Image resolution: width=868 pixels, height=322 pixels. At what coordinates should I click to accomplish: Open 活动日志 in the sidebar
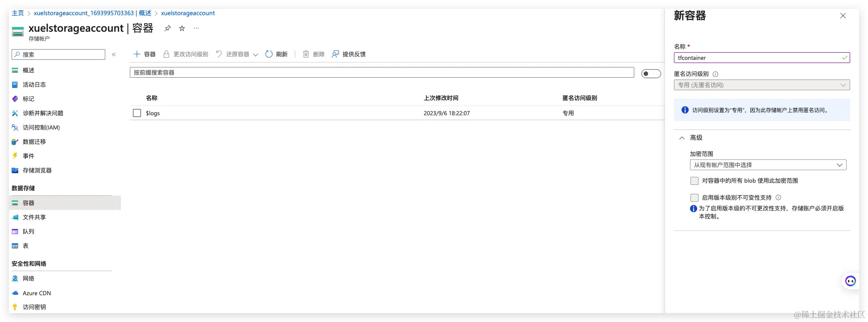click(34, 84)
